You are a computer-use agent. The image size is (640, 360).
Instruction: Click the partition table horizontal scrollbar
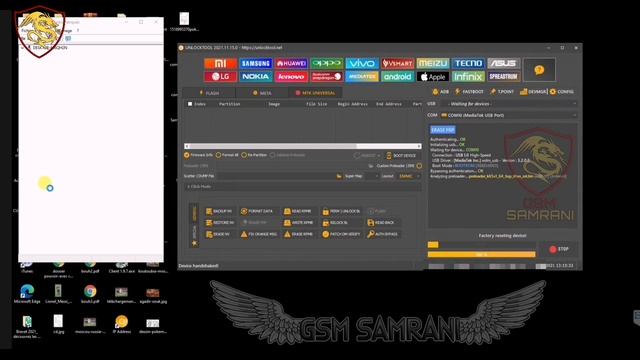coord(303,146)
